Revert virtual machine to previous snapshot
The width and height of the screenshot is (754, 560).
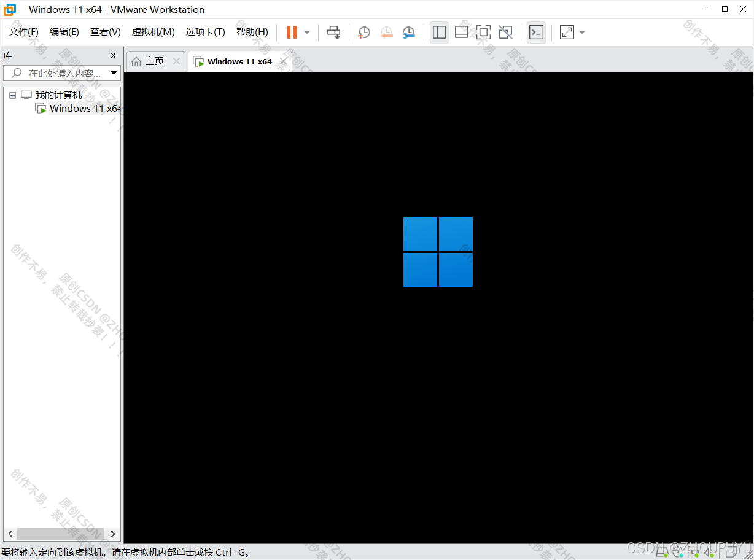pos(386,33)
